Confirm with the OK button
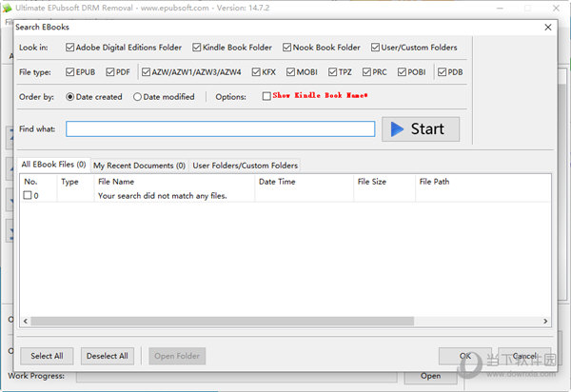Image resolution: width=571 pixels, height=392 pixels. click(x=465, y=356)
